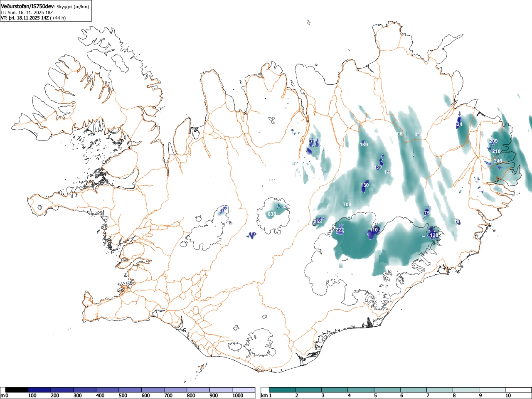Click the 'IT: Sun. 16. 11. 2025 18Z' line
This screenshot has width=532, height=399.
point(27,12)
